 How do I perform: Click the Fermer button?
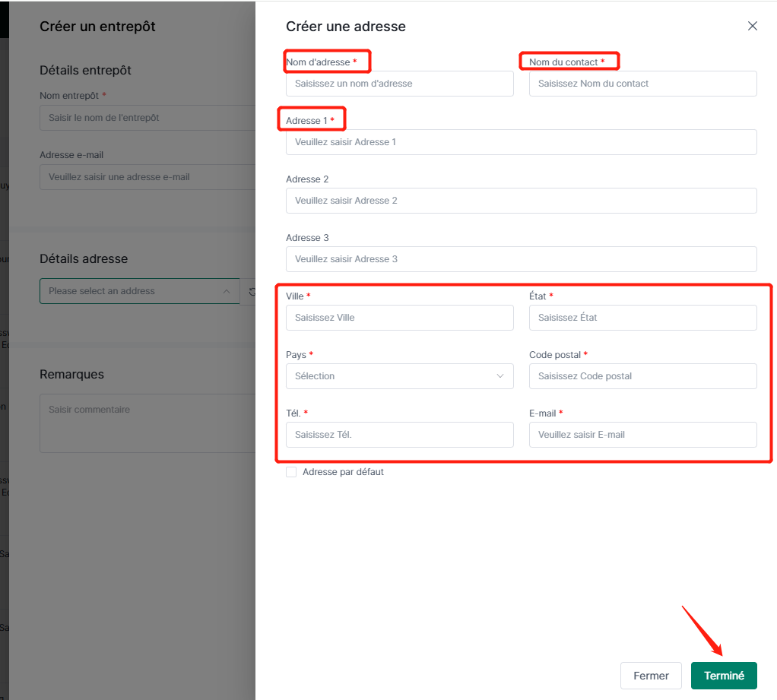click(x=651, y=676)
